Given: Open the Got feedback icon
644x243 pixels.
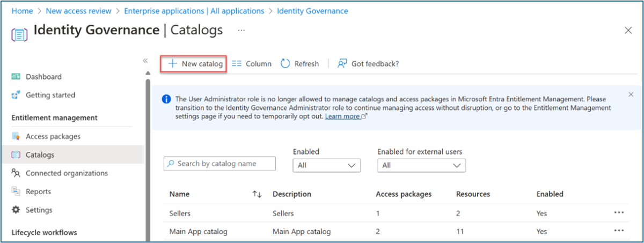Looking at the screenshot, I should 342,63.
